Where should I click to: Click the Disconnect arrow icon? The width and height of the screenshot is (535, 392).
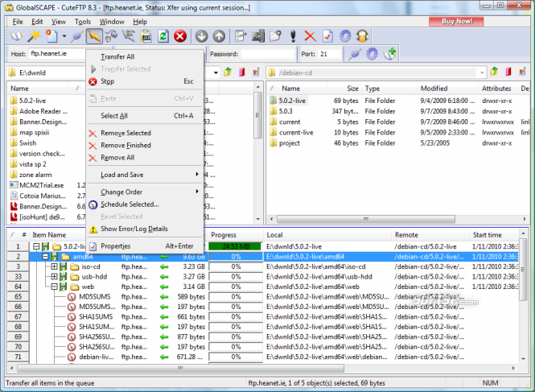(129, 36)
